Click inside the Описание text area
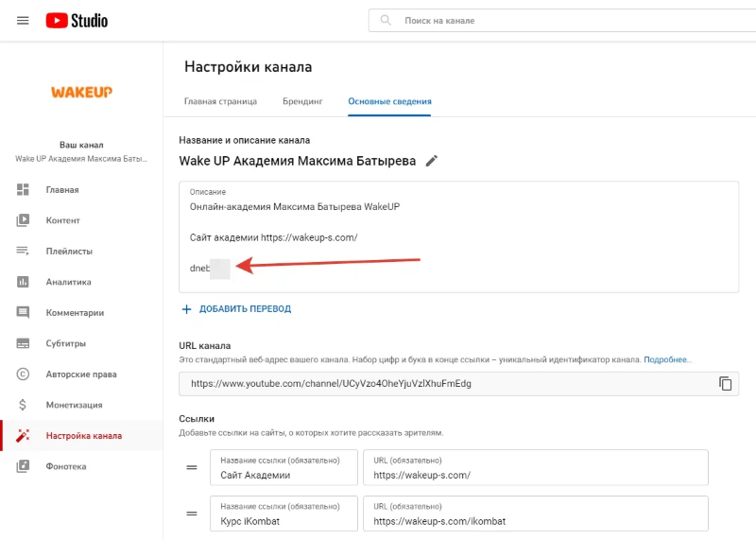Image resolution: width=756 pixels, height=540 pixels. point(458,236)
